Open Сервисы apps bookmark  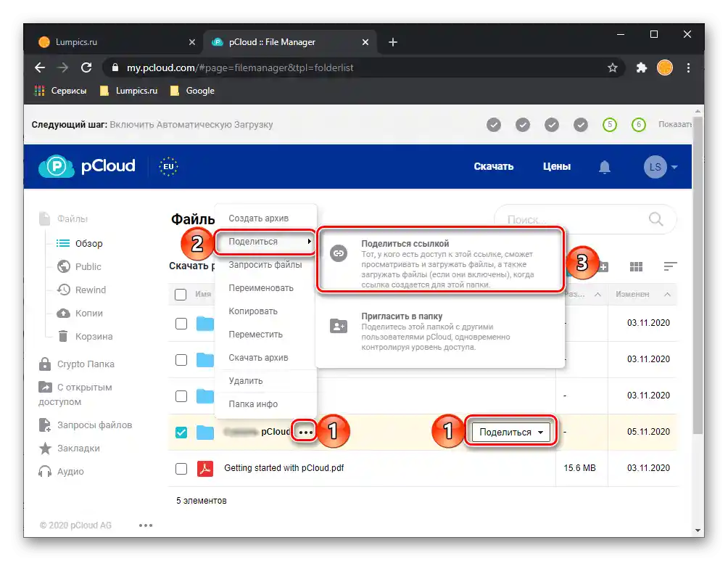[x=61, y=91]
